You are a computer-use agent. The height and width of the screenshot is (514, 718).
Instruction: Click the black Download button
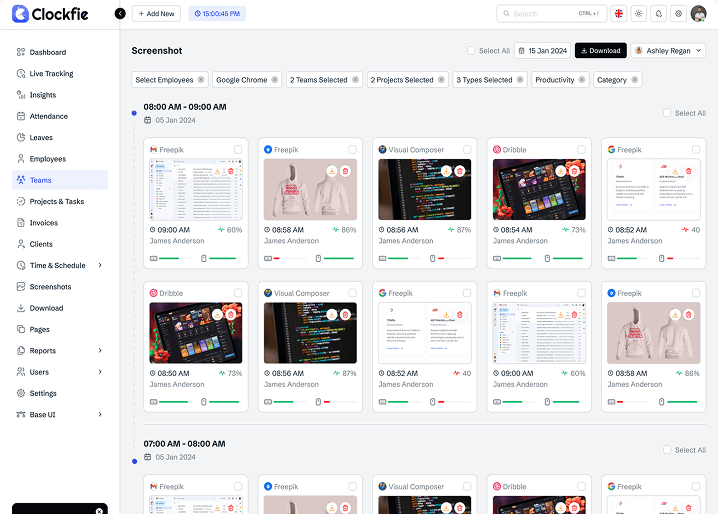601,50
